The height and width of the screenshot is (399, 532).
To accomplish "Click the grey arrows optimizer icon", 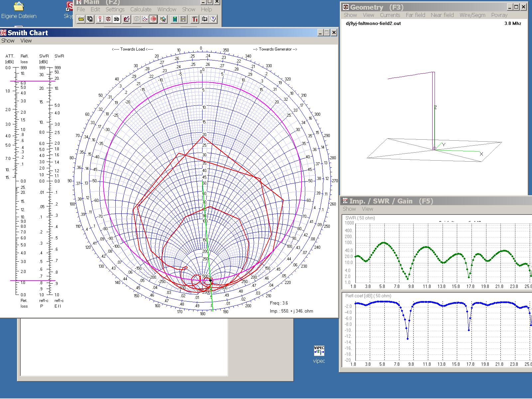I will [x=183, y=19].
